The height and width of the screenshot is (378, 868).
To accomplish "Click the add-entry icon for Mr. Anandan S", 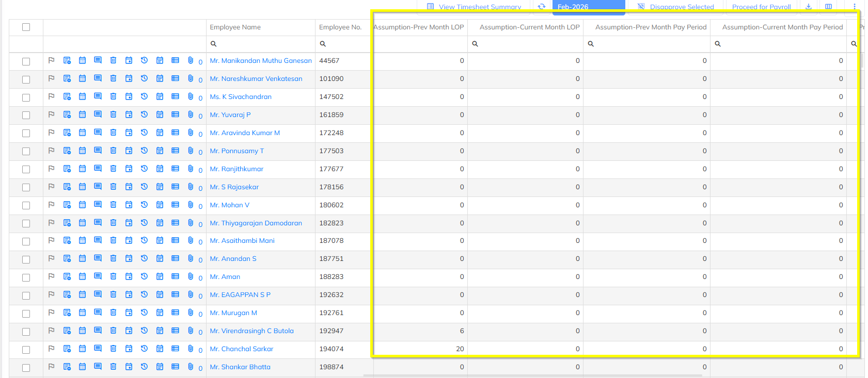I will (67, 258).
